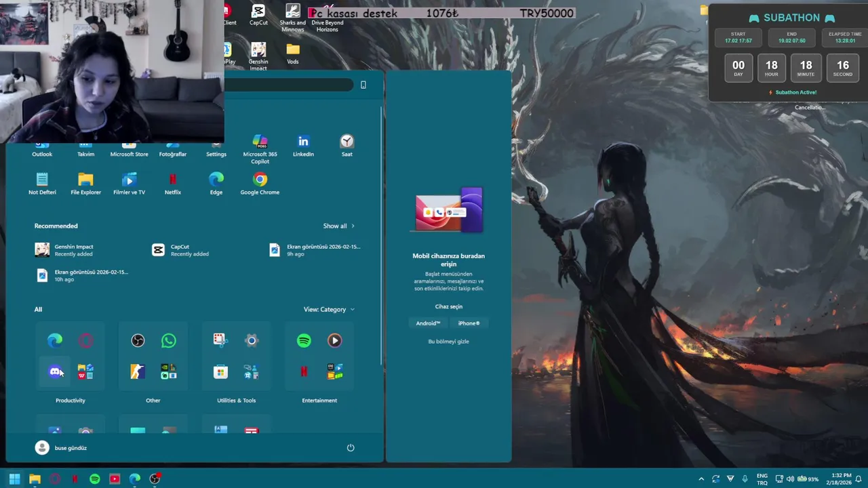Switch to OBS Studio on the taskbar
This screenshot has width=868, height=488.
155,479
